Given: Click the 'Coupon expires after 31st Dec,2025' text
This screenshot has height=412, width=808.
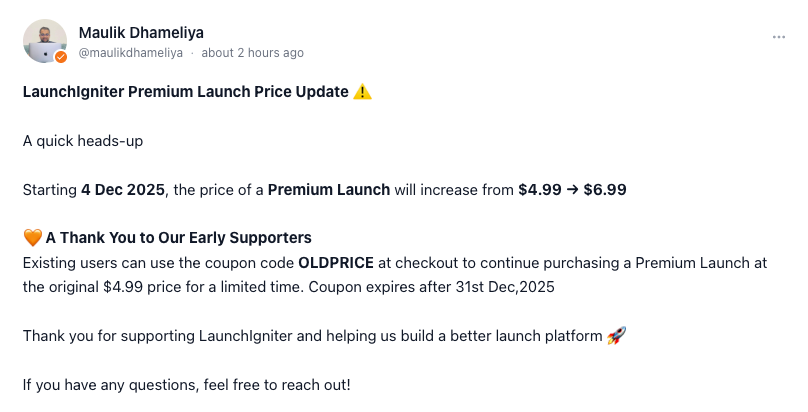Looking at the screenshot, I should tap(431, 287).
